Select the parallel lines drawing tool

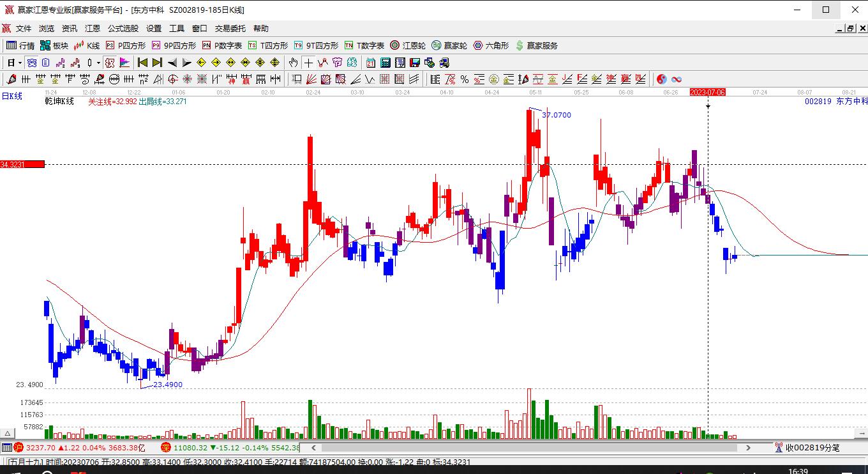coord(414,79)
